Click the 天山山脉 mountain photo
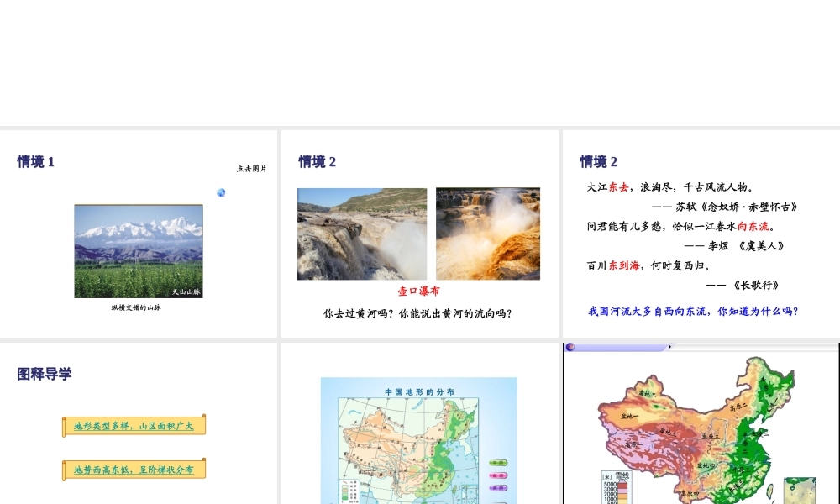The width and height of the screenshot is (840, 504). click(x=139, y=251)
